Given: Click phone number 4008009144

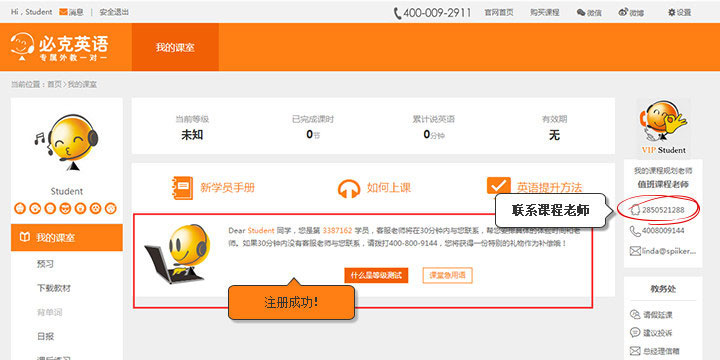Looking at the screenshot, I should [x=663, y=231].
